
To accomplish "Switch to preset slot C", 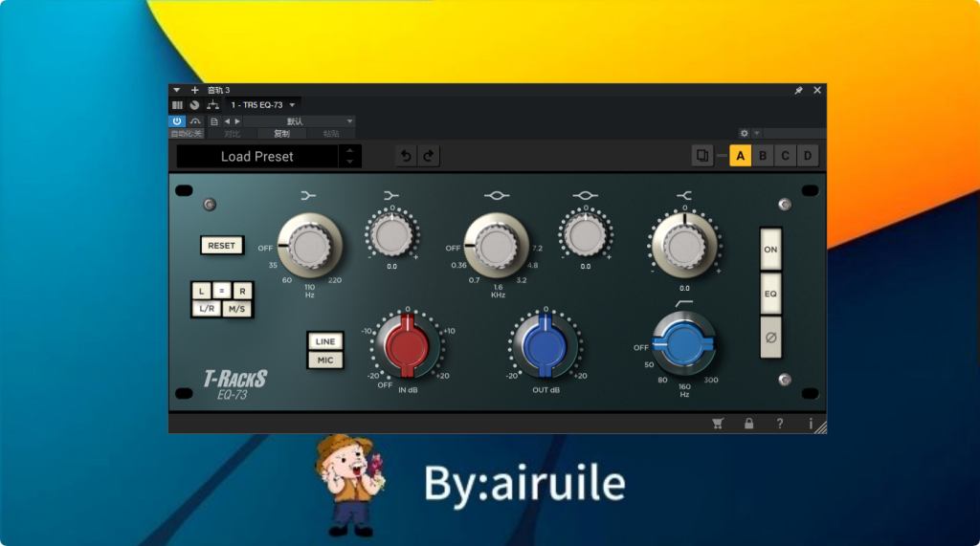I will (786, 156).
